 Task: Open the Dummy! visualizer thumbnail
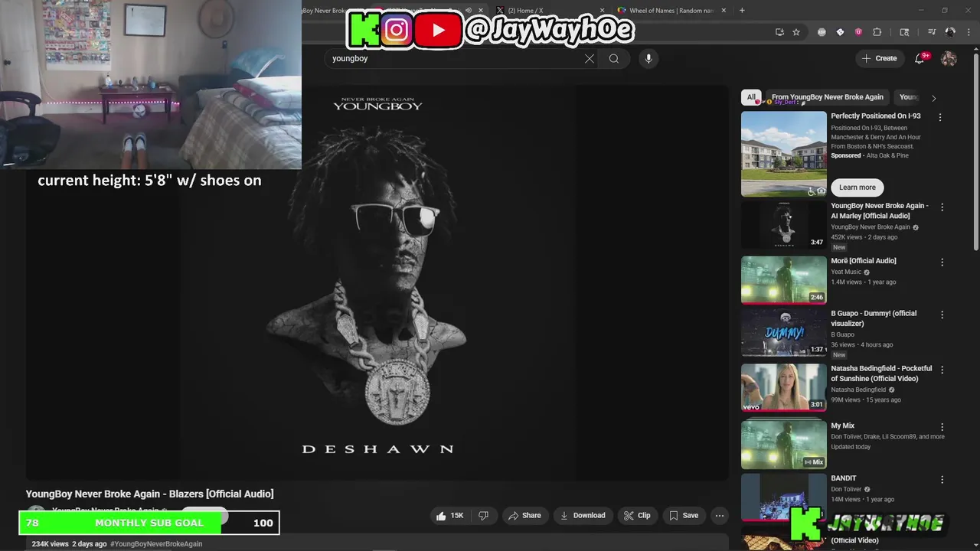[x=784, y=333]
